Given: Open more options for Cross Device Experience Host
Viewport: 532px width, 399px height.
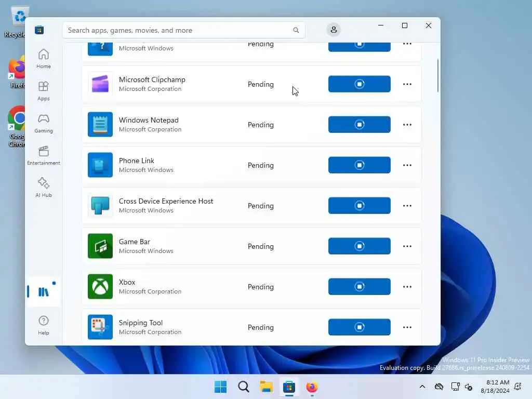Looking at the screenshot, I should [x=407, y=206].
